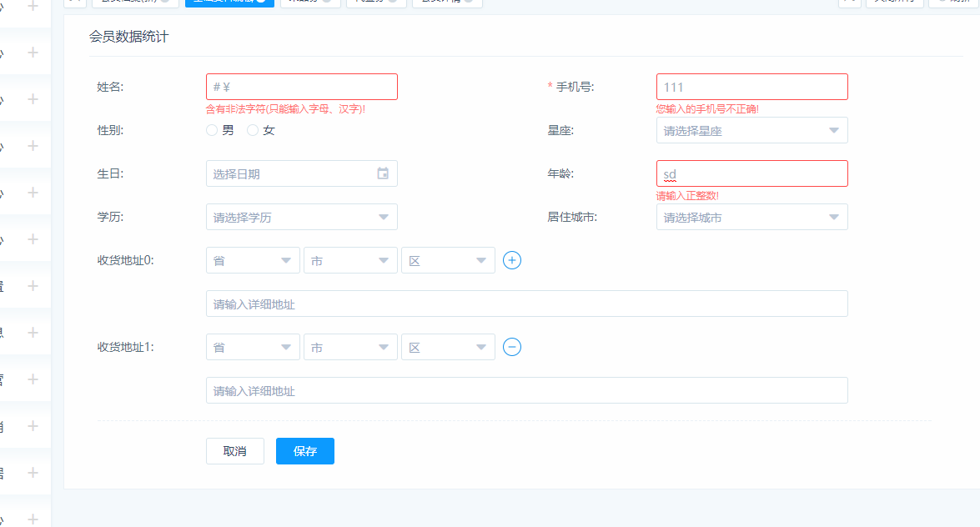This screenshot has width=980, height=527.
Task: Remove 收货地址1 with the minus icon
Action: pos(512,347)
